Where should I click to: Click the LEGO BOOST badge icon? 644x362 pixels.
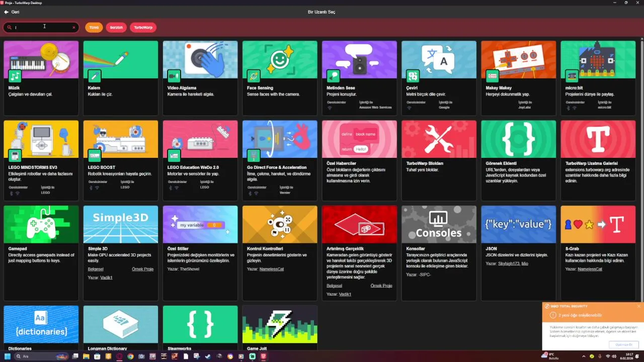point(95,155)
